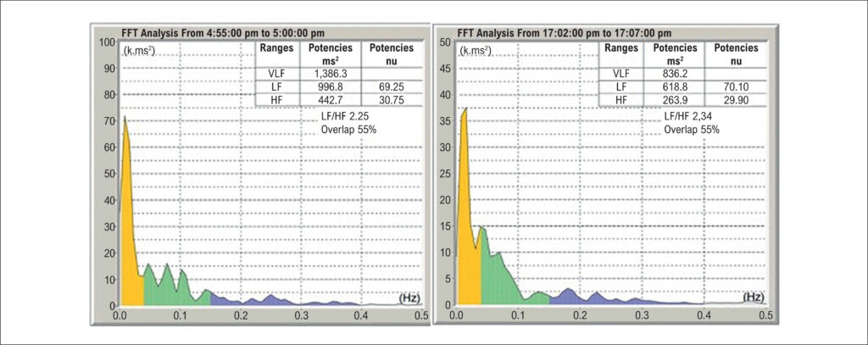Select the VLF value 1,386.3
Viewport: 868px width, 345px height.
click(329, 74)
